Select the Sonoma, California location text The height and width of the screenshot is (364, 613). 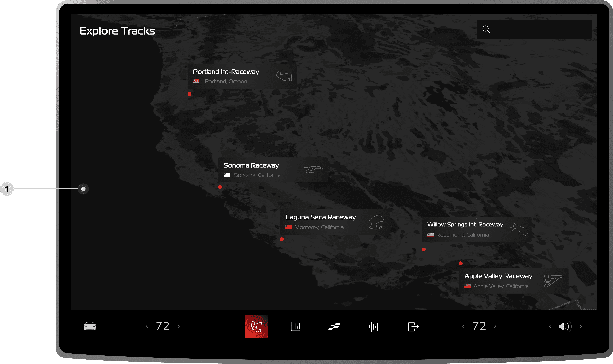click(257, 175)
